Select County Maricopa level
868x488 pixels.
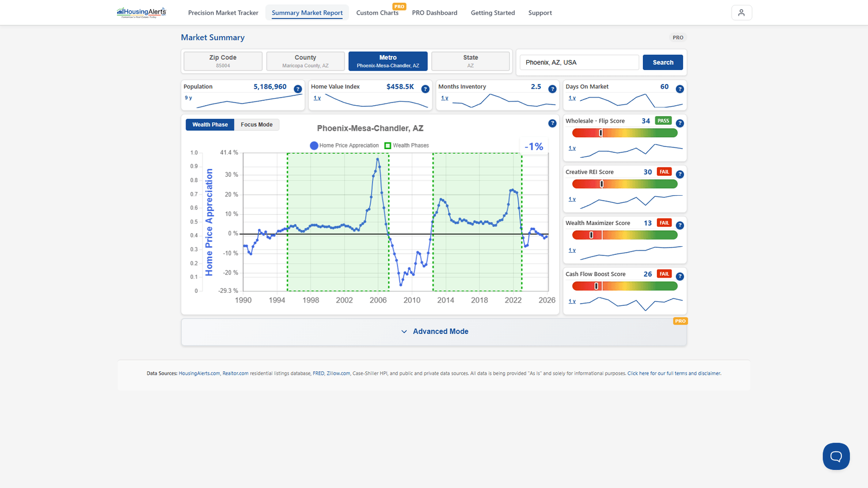tap(305, 61)
